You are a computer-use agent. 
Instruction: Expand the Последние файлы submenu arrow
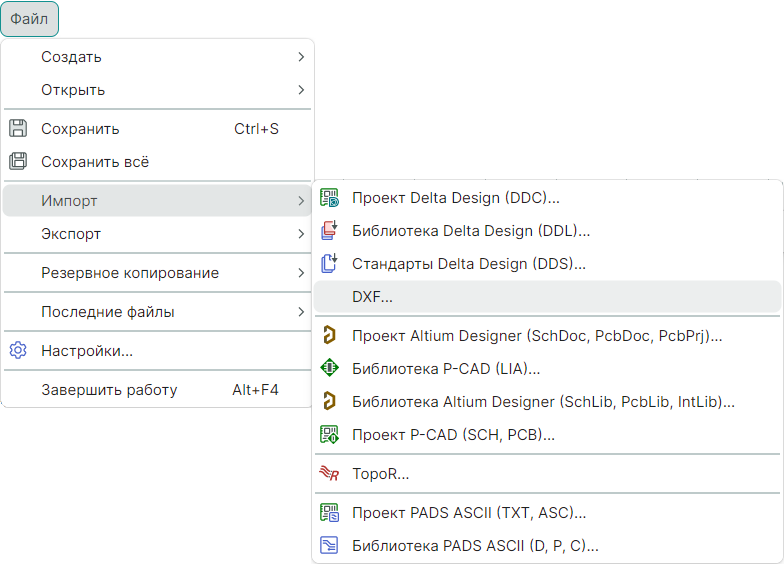300,312
